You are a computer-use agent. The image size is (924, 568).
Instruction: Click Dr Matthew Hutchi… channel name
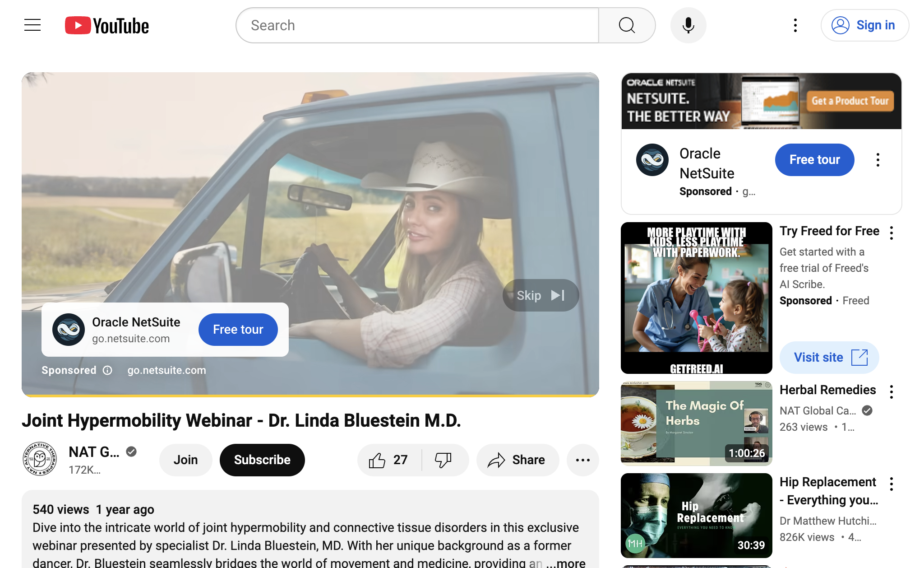click(x=828, y=521)
